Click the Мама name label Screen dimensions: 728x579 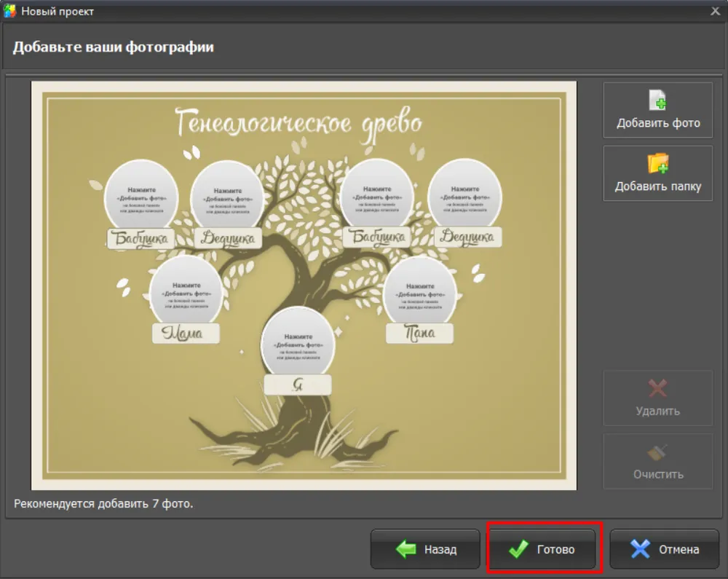186,334
